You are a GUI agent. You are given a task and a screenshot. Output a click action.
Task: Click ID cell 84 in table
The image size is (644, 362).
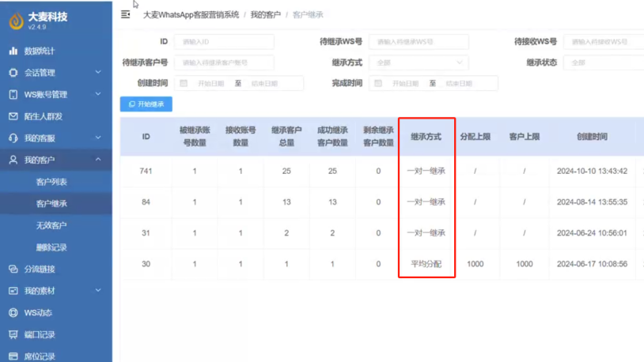pyautogui.click(x=146, y=202)
